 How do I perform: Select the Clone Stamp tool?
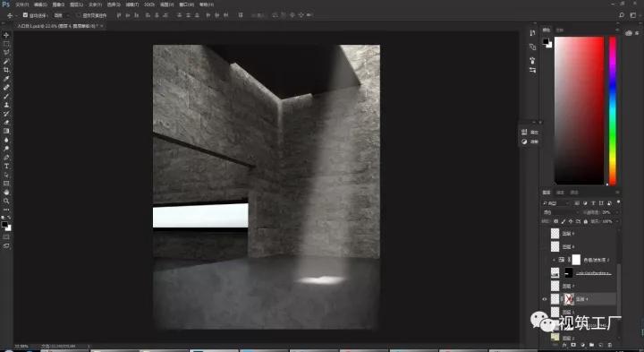click(x=6, y=105)
